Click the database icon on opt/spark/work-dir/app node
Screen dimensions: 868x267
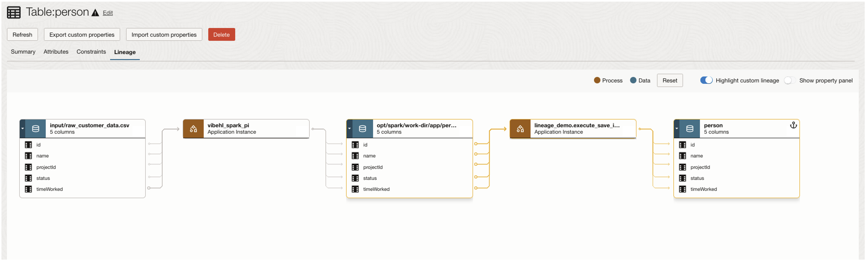click(x=362, y=128)
